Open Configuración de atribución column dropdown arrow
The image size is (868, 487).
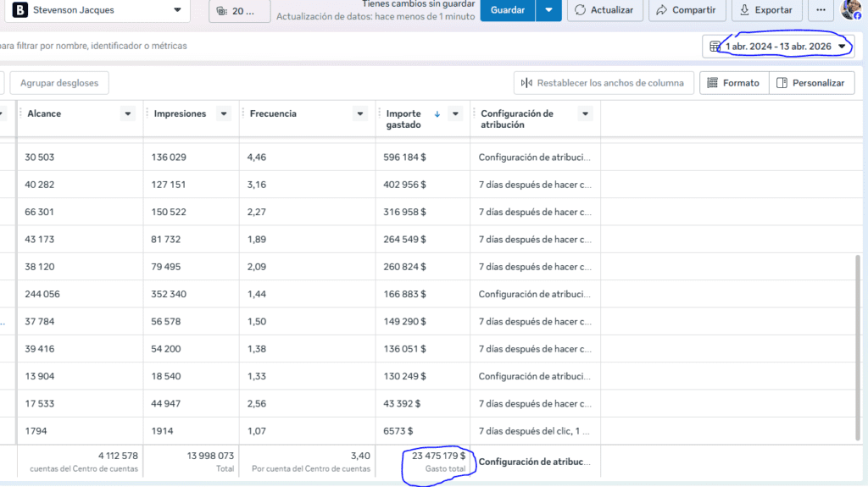pyautogui.click(x=585, y=113)
